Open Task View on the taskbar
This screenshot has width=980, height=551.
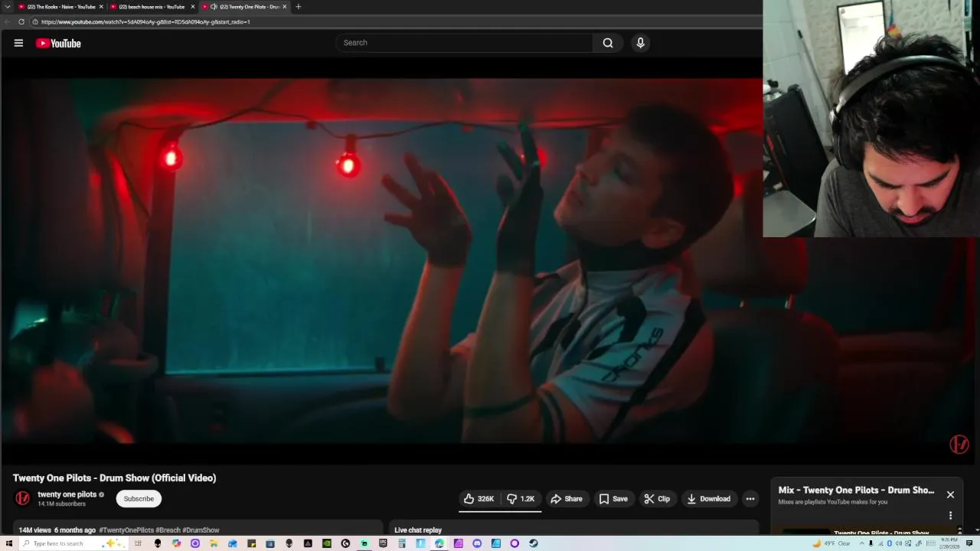click(138, 543)
